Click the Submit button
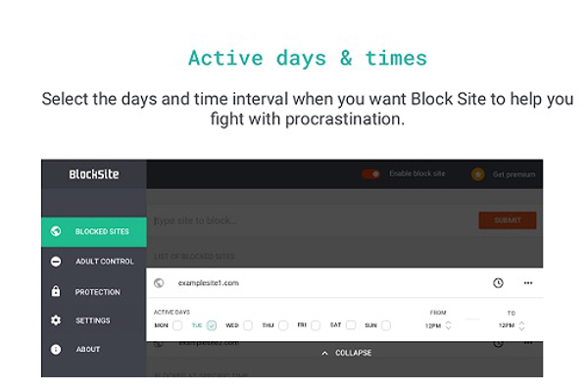Image resolution: width=588 pixels, height=392 pixels. click(x=508, y=220)
